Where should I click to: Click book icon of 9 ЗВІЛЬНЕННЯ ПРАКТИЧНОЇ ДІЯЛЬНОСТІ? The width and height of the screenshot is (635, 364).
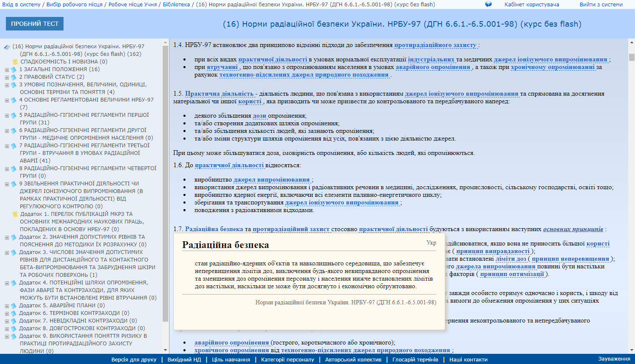pyautogui.click(x=14, y=184)
